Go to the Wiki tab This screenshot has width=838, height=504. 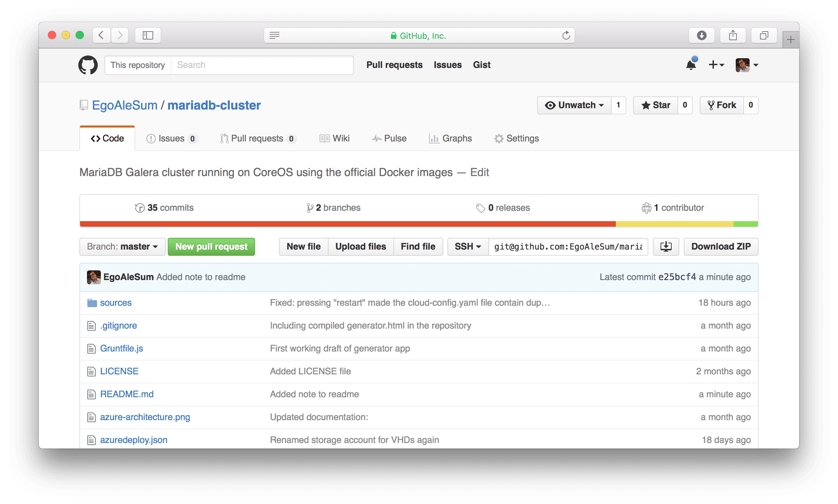click(x=334, y=138)
